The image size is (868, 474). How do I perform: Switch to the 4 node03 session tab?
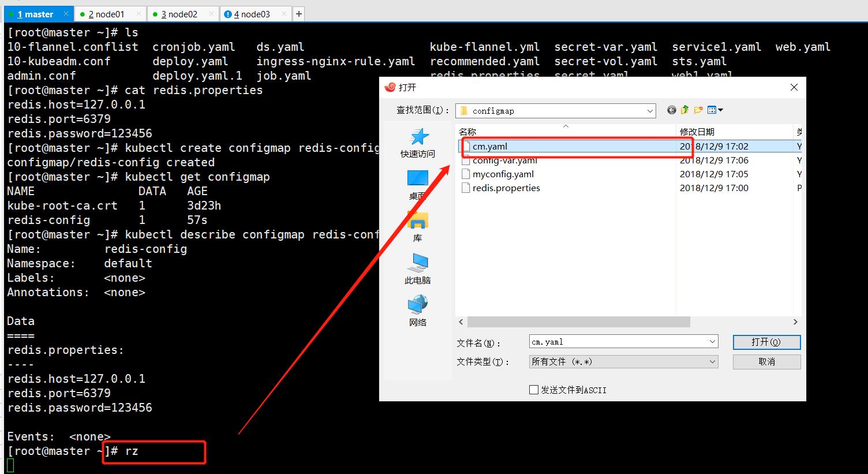point(256,14)
